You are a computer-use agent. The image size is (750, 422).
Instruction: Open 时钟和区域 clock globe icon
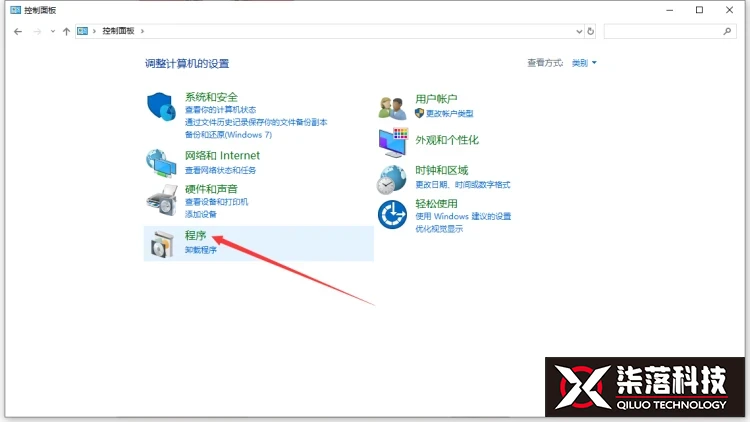392,179
